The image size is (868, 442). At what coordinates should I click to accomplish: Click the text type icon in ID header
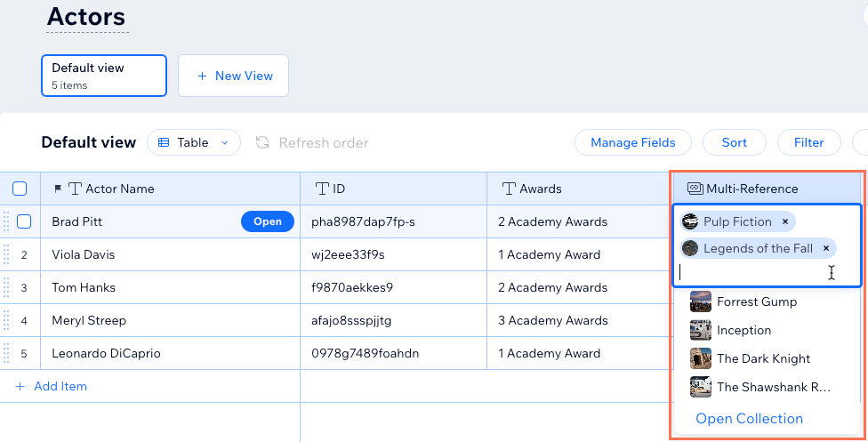(x=322, y=189)
